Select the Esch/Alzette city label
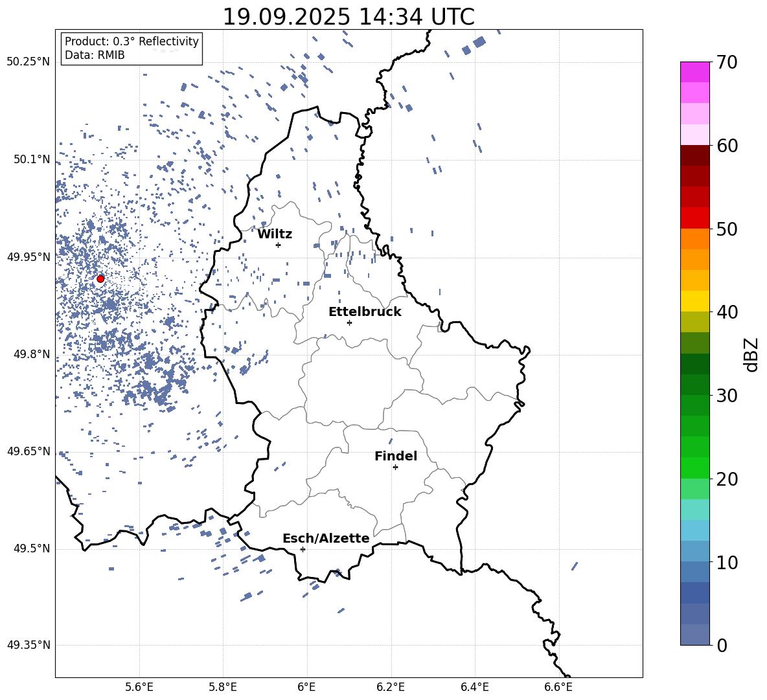The width and height of the screenshot is (767, 700). tap(325, 538)
